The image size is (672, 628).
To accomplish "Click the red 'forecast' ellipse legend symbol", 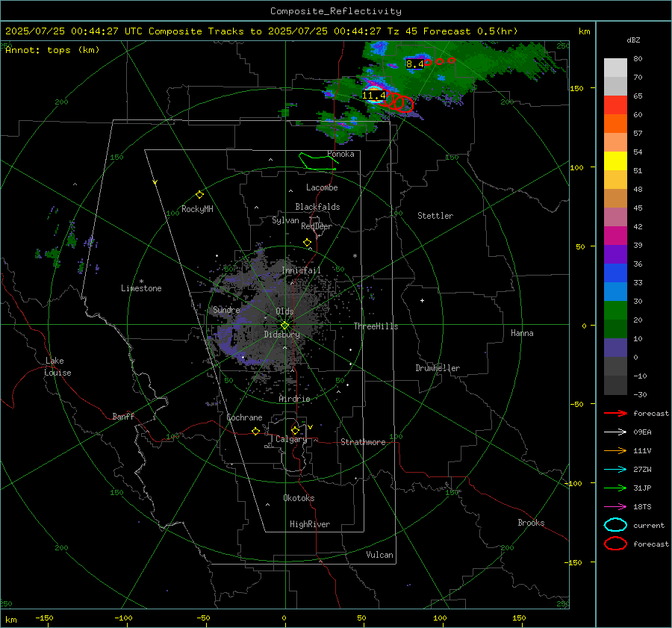I will pyautogui.click(x=615, y=544).
